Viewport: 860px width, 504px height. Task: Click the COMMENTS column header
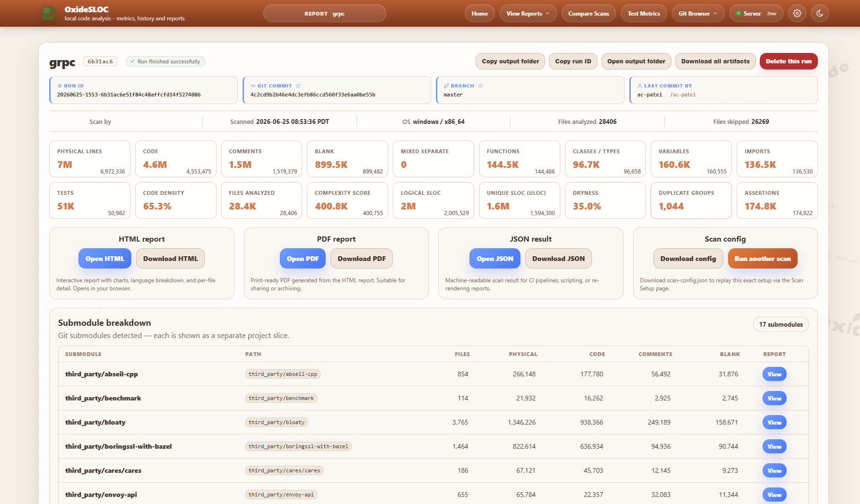click(655, 354)
